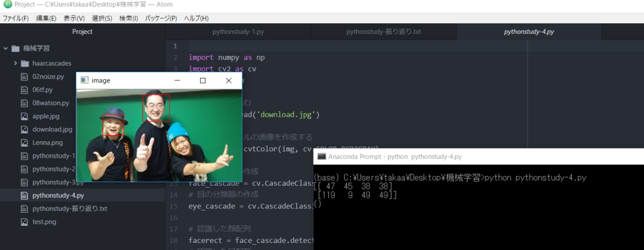The image size is (644, 250).
Task: Open the 編集(E) menu
Action: [46, 18]
